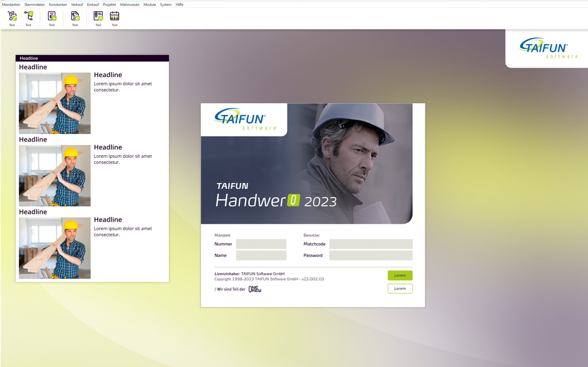The width and height of the screenshot is (588, 367).
Task: Open the calendar toolbar icon
Action: pos(115,16)
